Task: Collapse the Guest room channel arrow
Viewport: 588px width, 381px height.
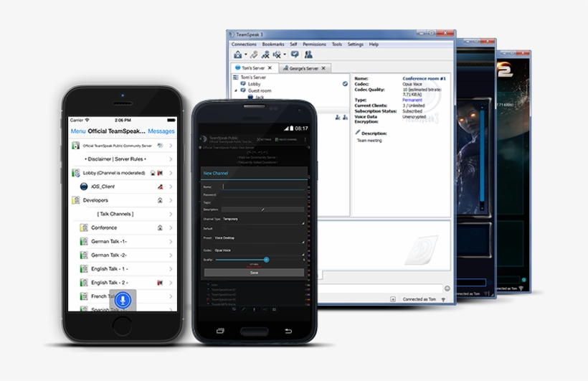Action: point(236,91)
